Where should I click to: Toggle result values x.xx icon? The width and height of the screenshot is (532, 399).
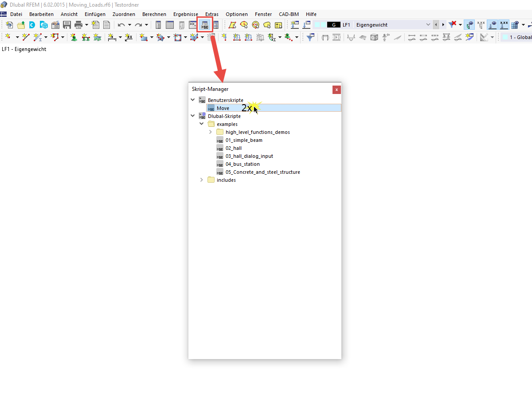[x=504, y=25]
